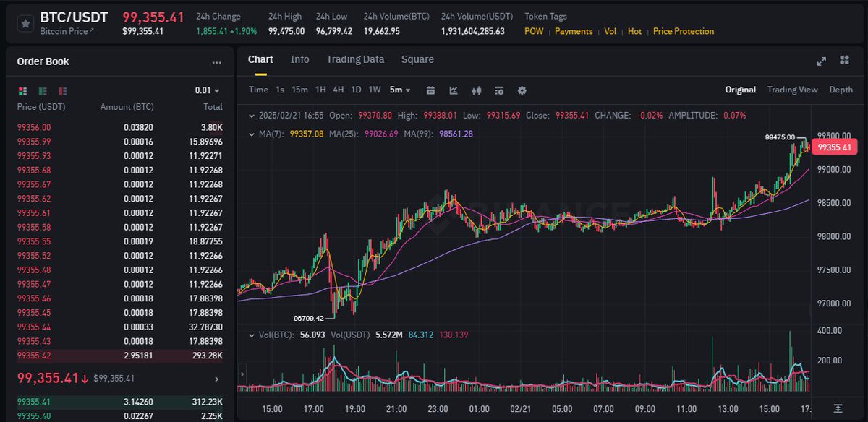Open the Payments token tag
The height and width of the screenshot is (422, 868).
pyautogui.click(x=574, y=32)
